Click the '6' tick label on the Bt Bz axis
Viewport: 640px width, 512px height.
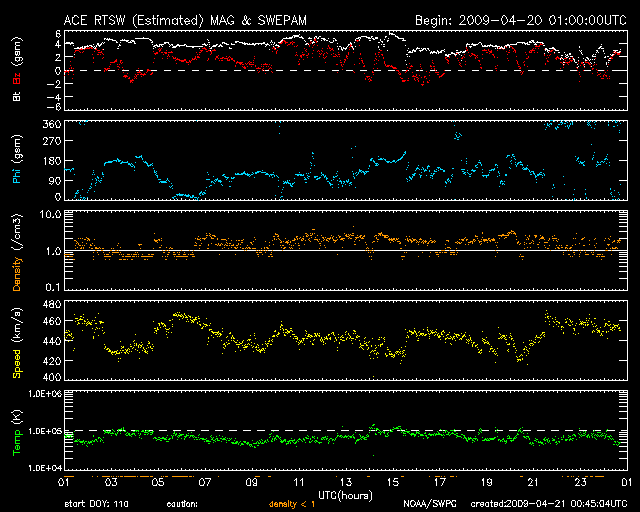[x=58, y=33]
